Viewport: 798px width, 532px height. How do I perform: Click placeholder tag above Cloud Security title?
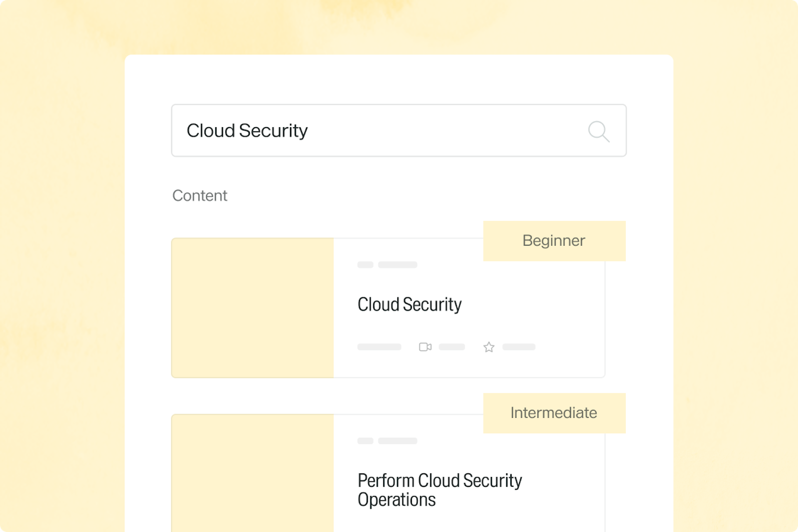397,265
